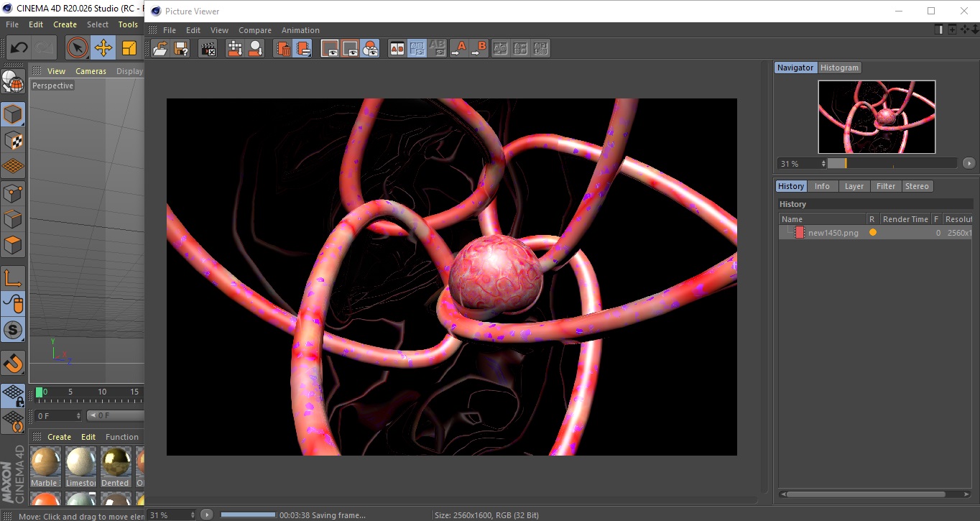Switch to the Histogram tab
The height and width of the screenshot is (521, 980).
point(839,68)
